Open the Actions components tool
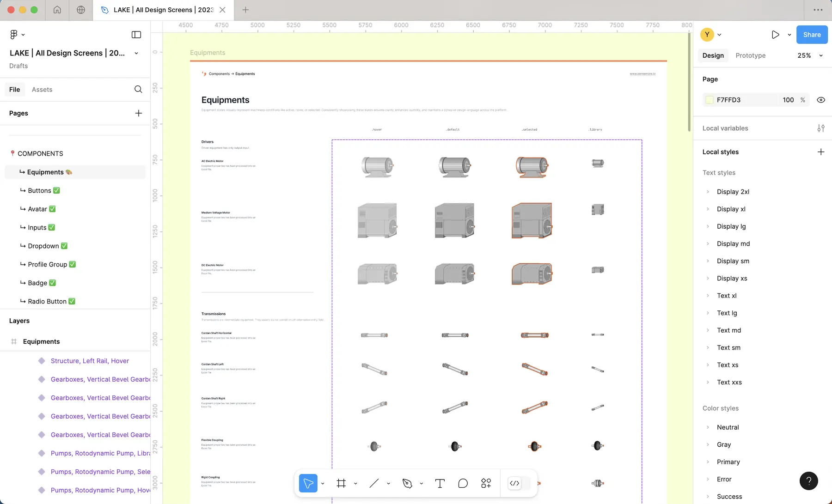This screenshot has height=504, width=832. 486,483
